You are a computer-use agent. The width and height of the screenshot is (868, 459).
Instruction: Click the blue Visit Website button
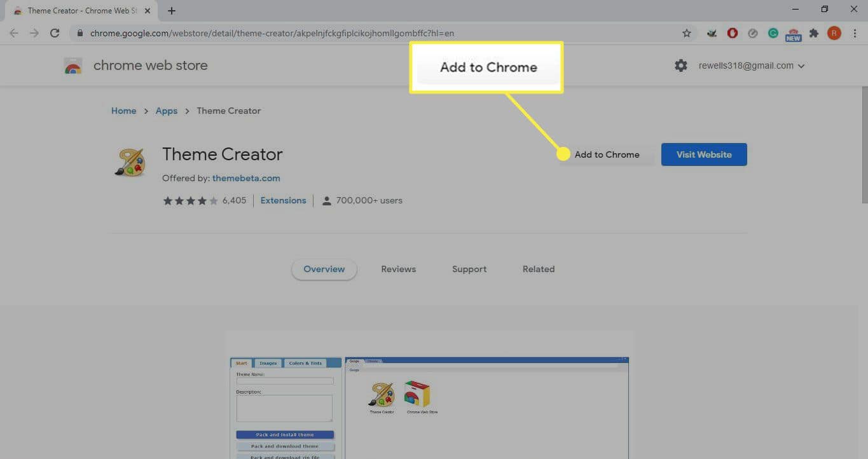(704, 154)
